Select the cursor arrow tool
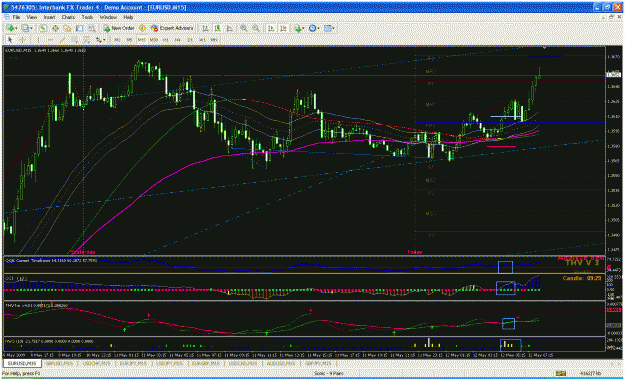The height and width of the screenshot is (379, 625). [x=10, y=40]
